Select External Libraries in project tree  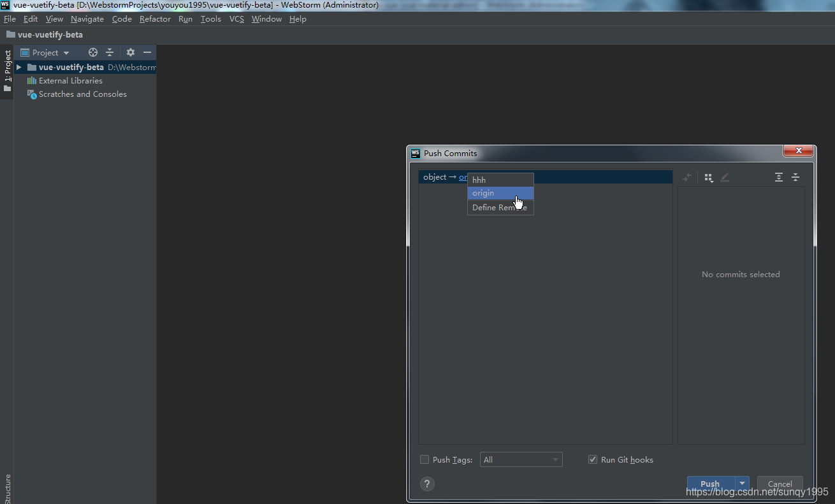click(70, 81)
